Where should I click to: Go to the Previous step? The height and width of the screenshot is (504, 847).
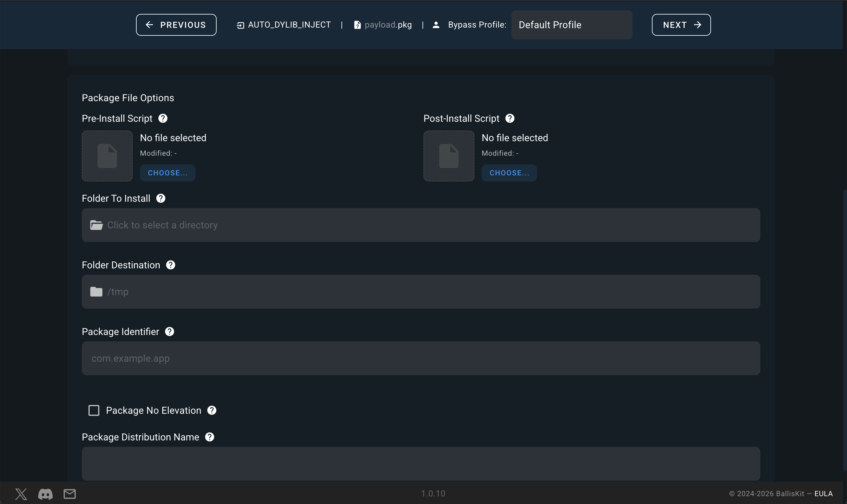[176, 25]
